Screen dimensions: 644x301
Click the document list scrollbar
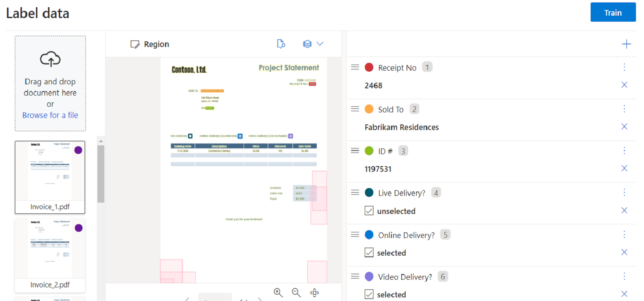(101, 173)
